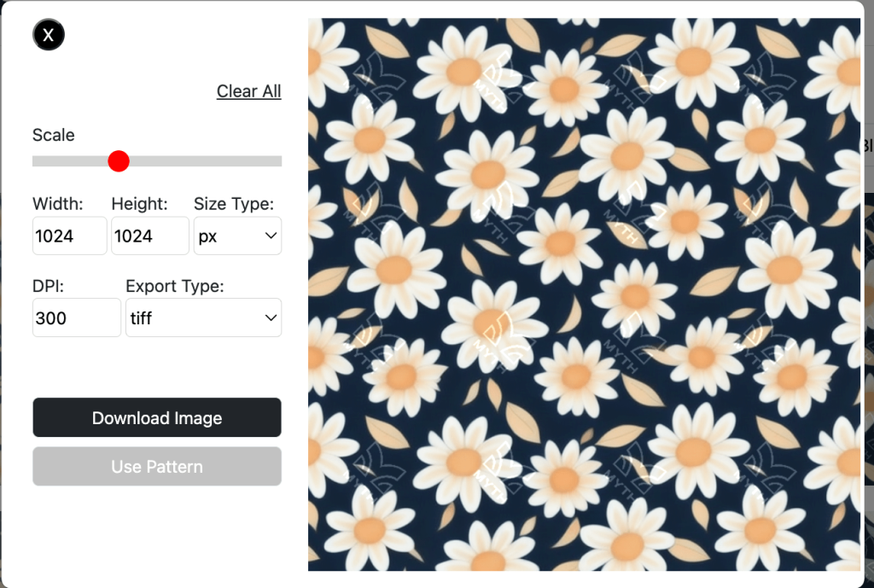The image size is (874, 588).
Task: Click the Export Type label text
Action: [174, 286]
